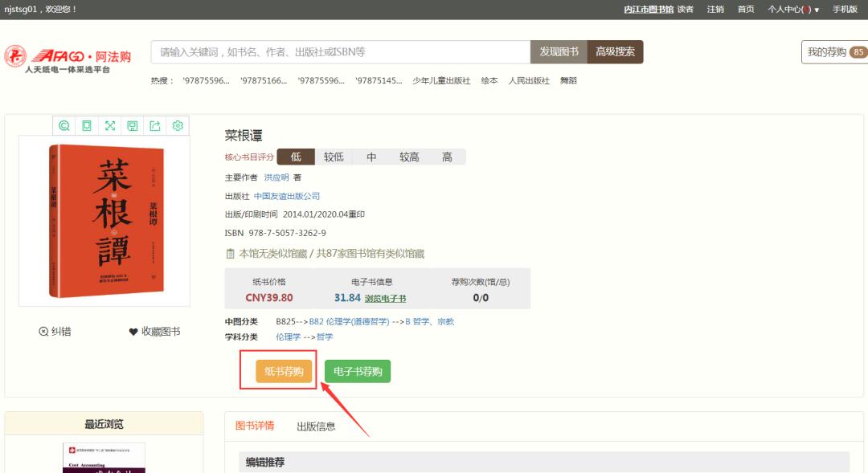Select the 高 core rating option
Image resolution: width=868 pixels, height=473 pixels.
(447, 157)
